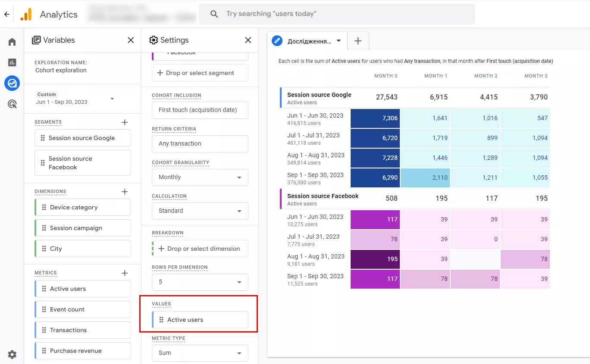Open Admin settings gear at bottom left

tap(12, 355)
